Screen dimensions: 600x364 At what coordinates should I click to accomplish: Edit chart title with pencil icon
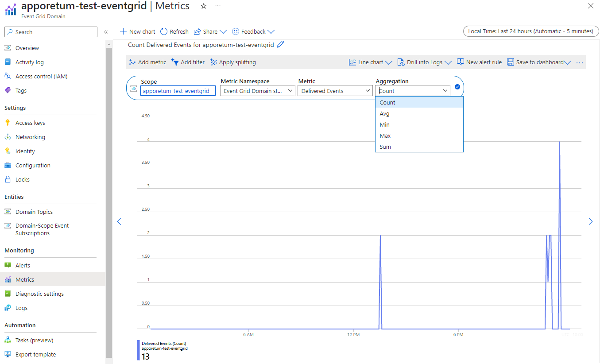pyautogui.click(x=280, y=44)
